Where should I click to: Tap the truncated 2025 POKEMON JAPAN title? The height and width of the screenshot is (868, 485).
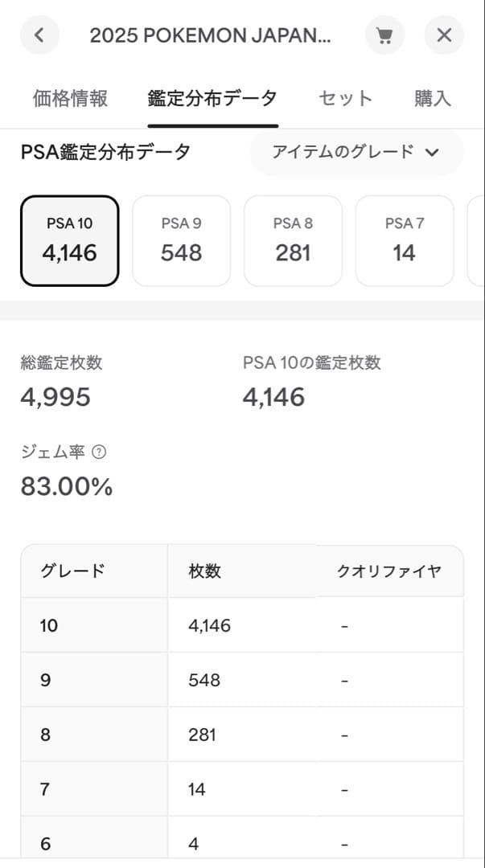pyautogui.click(x=212, y=35)
